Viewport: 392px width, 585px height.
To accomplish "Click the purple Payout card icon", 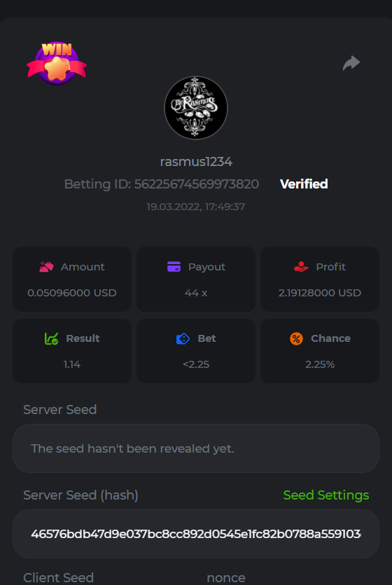I will (x=174, y=267).
